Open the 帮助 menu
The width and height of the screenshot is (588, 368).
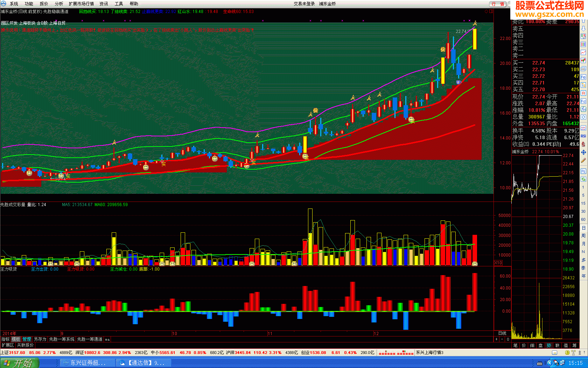[134, 4]
